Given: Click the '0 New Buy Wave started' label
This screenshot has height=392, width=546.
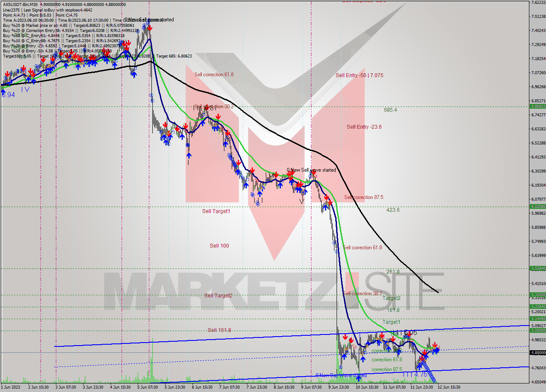Looking at the screenshot, I should point(341,375).
